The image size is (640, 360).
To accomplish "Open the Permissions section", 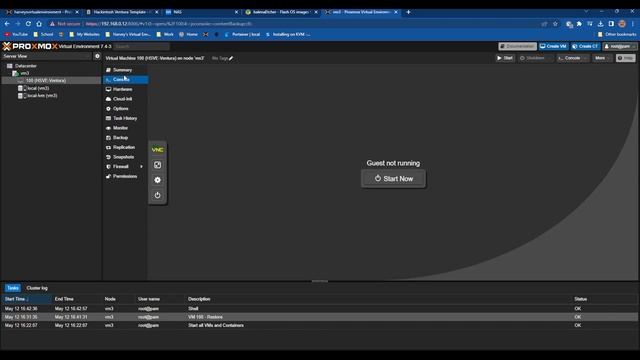I will coord(125,176).
